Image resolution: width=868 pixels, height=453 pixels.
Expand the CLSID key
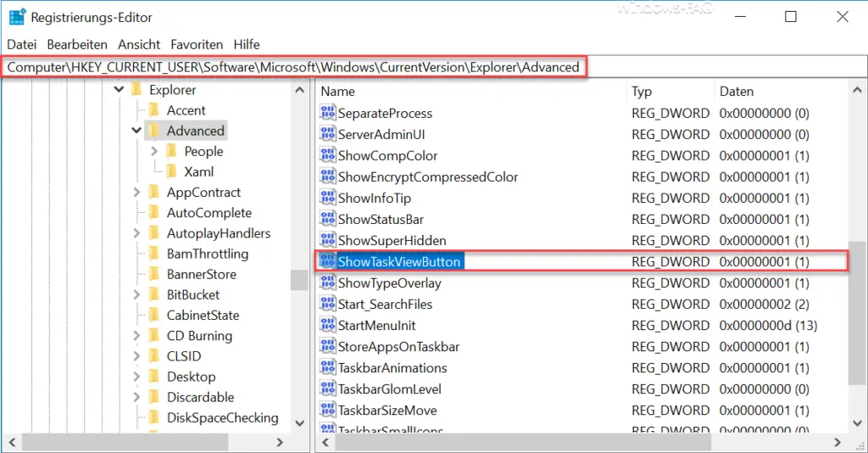pos(136,356)
